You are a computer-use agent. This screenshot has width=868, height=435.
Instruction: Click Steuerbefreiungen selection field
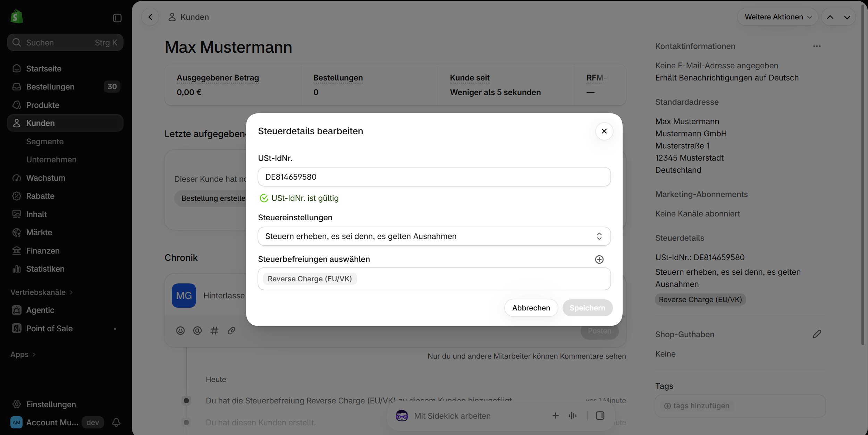coord(434,279)
